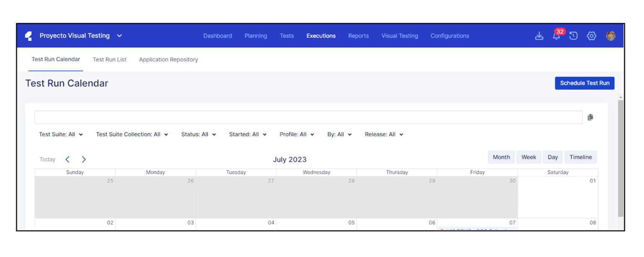
Task: Open the Release: All filter
Action: [384, 134]
